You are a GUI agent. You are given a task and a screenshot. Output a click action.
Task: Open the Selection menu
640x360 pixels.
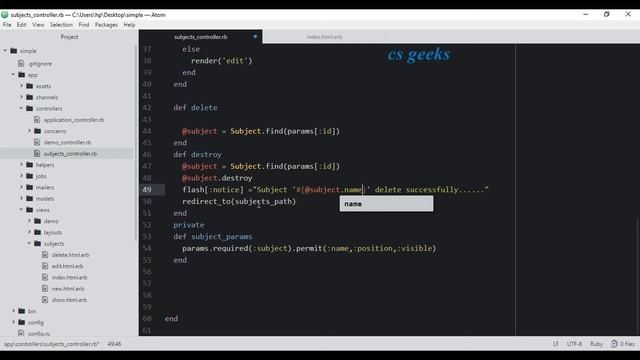(61, 25)
